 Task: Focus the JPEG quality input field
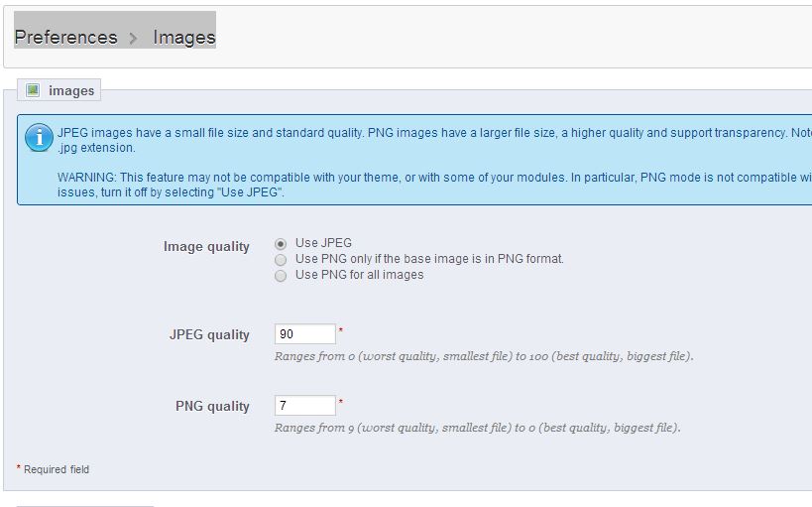(x=304, y=334)
